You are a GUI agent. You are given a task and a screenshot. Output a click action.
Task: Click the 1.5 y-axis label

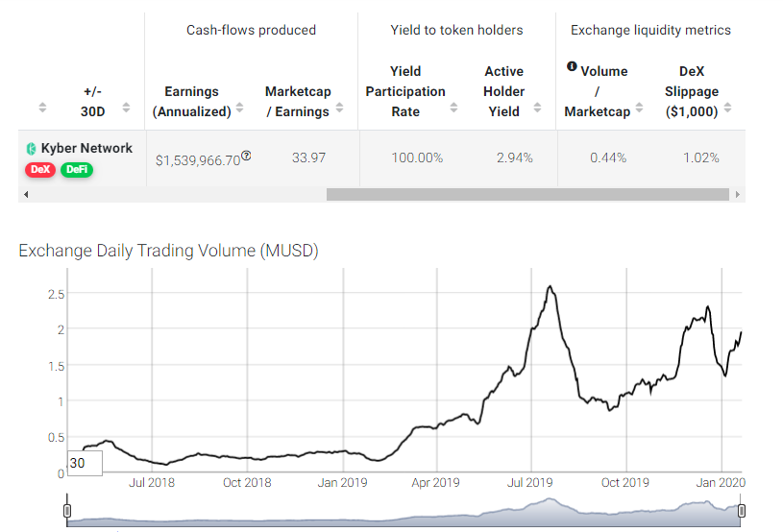click(57, 366)
